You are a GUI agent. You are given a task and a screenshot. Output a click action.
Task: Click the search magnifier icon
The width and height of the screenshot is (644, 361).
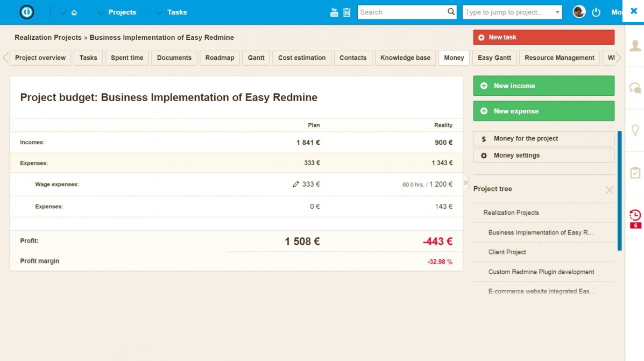click(x=451, y=12)
